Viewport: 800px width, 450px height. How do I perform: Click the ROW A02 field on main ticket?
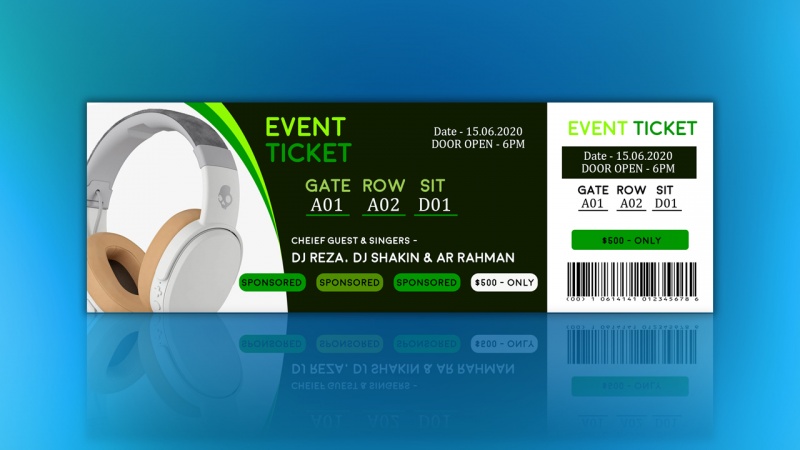[x=384, y=196]
